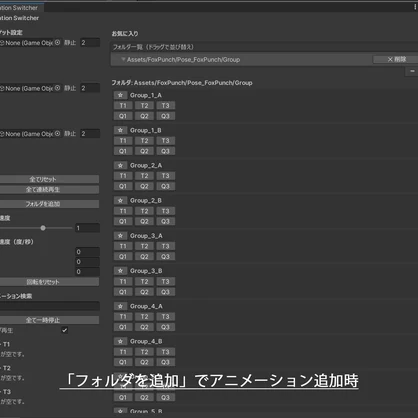
Task: Open object picker for second None (Game Object) field
Action: [x=57, y=88]
